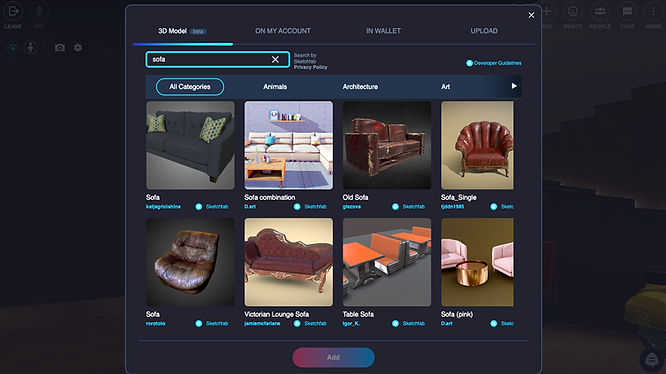This screenshot has height=374, width=666.
Task: Open the Privacy Policy link
Action: [x=310, y=67]
